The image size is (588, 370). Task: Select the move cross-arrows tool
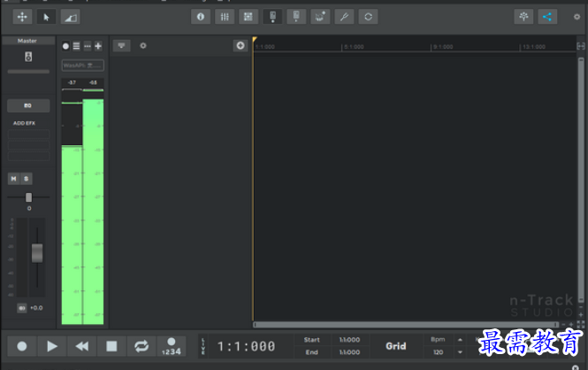[x=22, y=17]
